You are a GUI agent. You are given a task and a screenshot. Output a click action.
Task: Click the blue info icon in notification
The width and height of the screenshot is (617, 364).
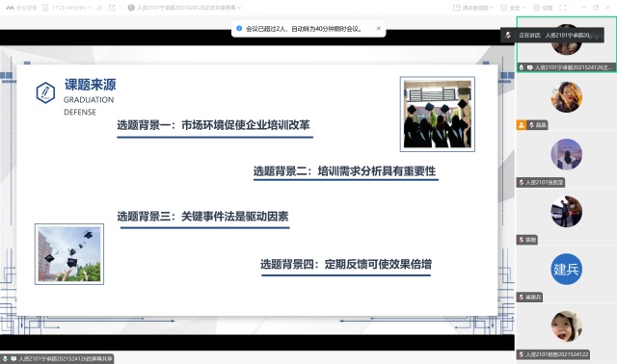click(x=239, y=28)
